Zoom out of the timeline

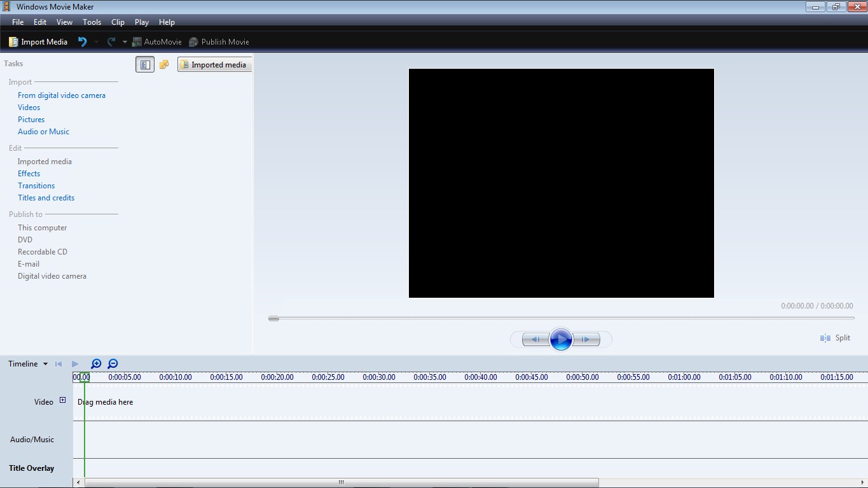[113, 364]
